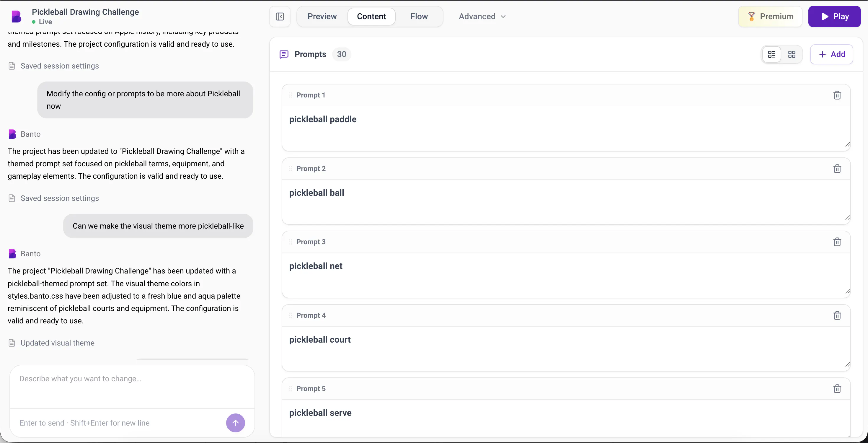Viewport: 868px width, 443px height.
Task: Delete Prompt 2 with trash icon
Action: pos(837,169)
